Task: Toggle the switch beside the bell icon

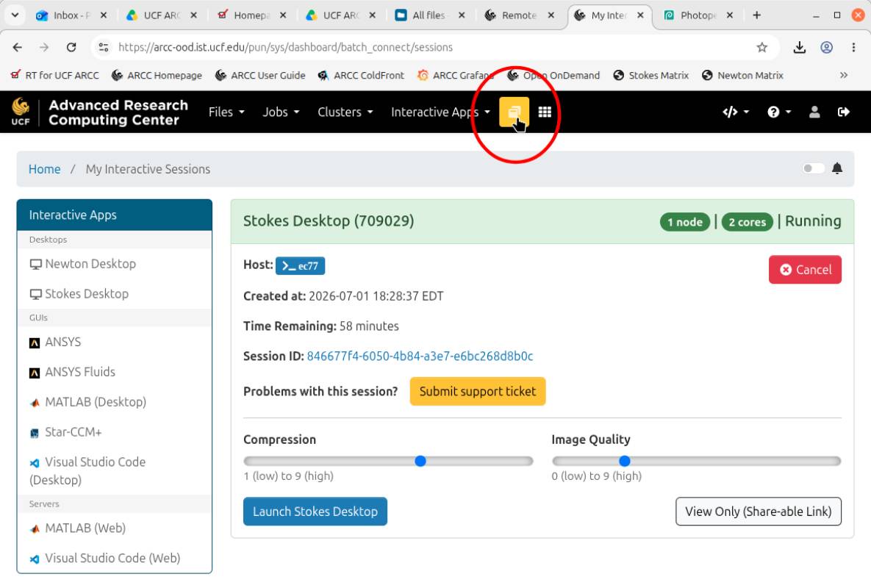Action: pyautogui.click(x=813, y=168)
